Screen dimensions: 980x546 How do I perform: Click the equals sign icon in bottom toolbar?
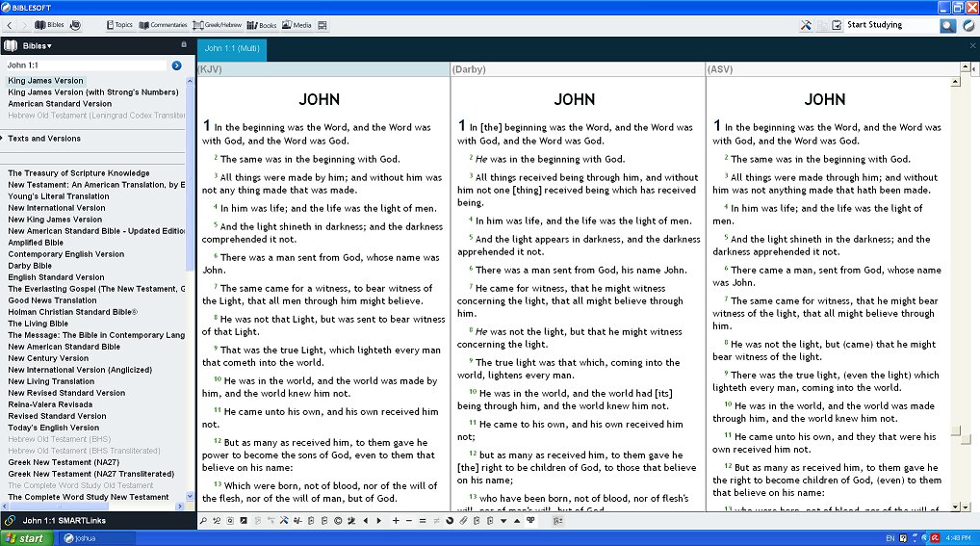[423, 521]
